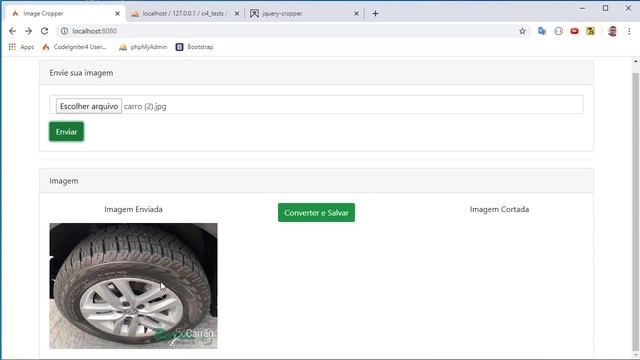Screen dimensions: 640x360
Task: Go back with the browser back arrow
Action: coord(13,31)
